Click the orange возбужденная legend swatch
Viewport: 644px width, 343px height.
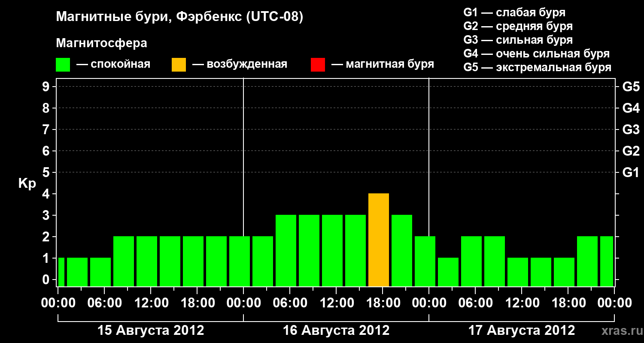(179, 65)
